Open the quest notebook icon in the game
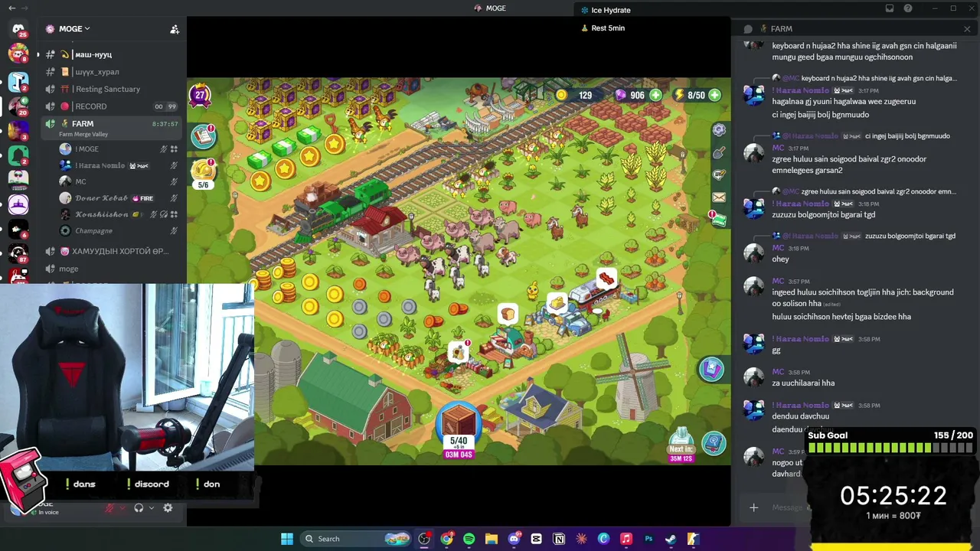 [x=203, y=135]
